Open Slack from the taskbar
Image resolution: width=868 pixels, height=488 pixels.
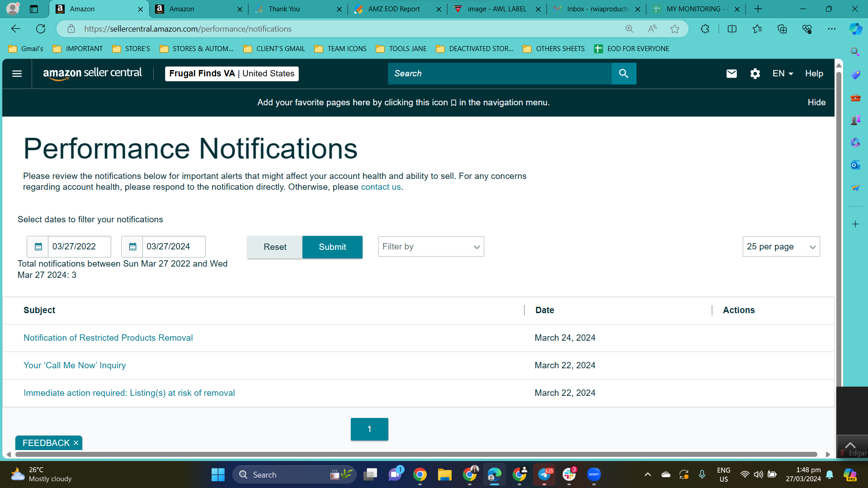click(x=569, y=474)
